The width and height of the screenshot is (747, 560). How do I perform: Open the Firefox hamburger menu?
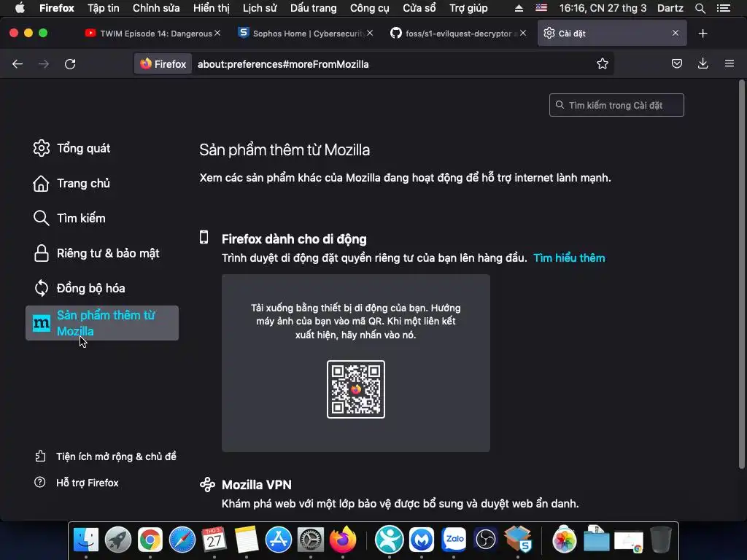coord(729,63)
